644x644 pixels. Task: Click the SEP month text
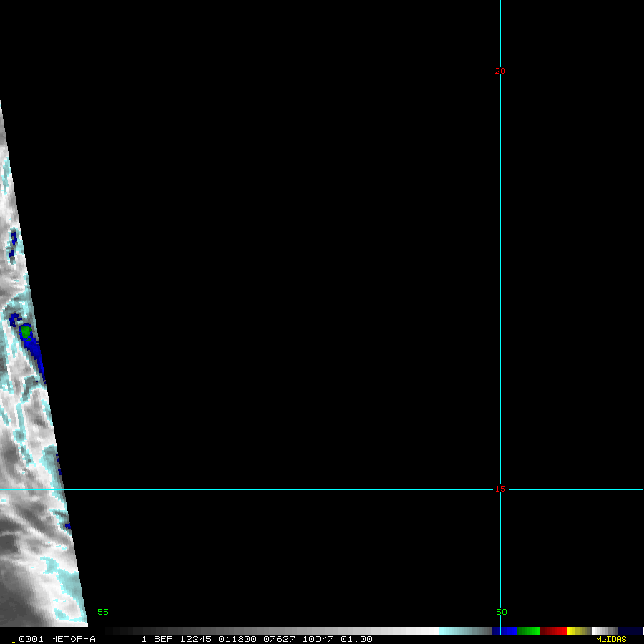(x=163, y=639)
